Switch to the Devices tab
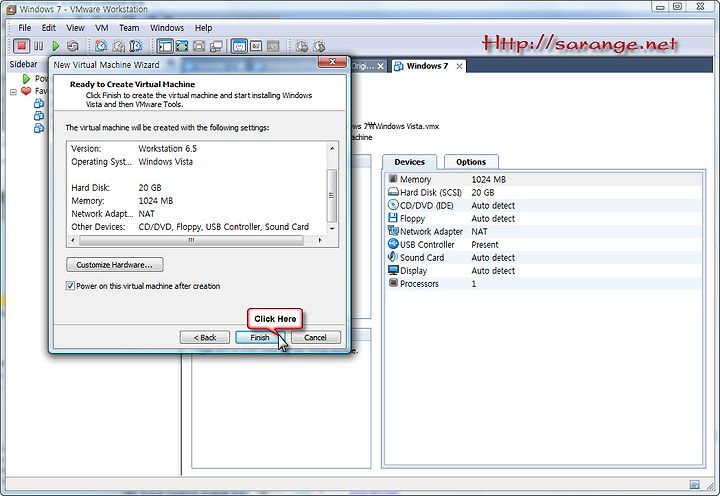 click(x=410, y=162)
